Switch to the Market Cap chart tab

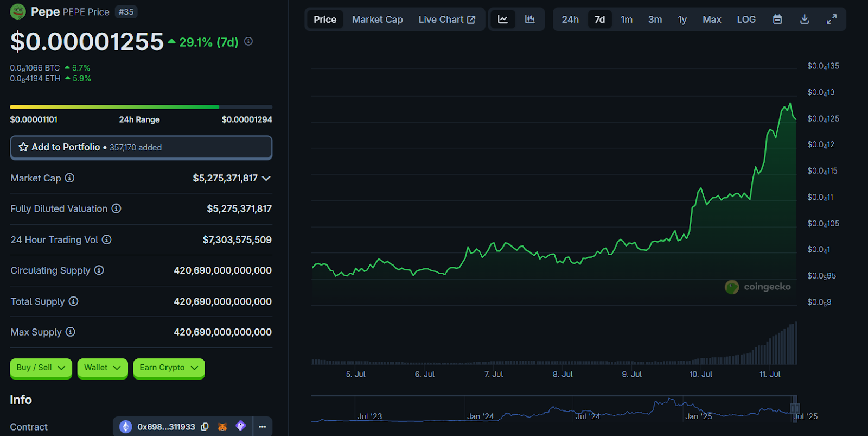[378, 20]
